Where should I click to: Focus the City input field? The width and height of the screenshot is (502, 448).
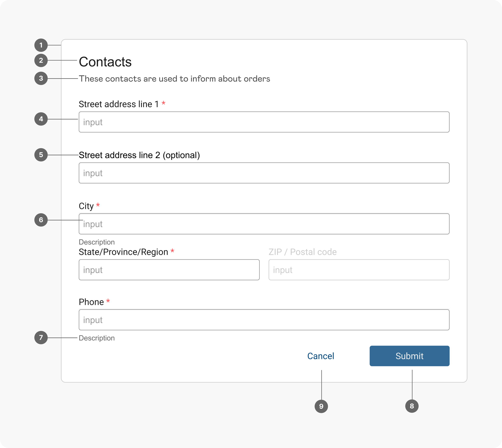(x=264, y=224)
